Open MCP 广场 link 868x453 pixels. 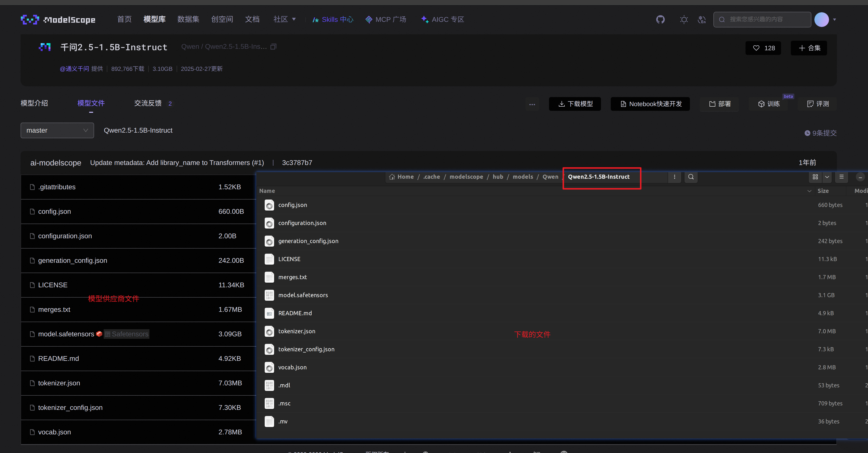click(x=386, y=20)
